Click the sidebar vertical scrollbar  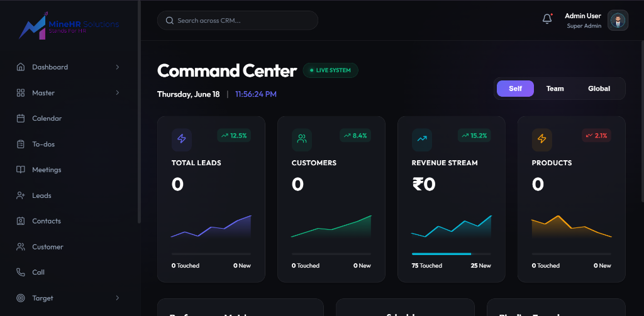[139, 112]
